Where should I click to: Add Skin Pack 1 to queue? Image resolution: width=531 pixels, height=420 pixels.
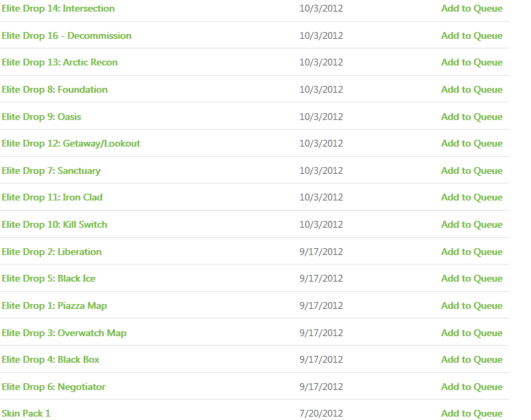coord(472,414)
